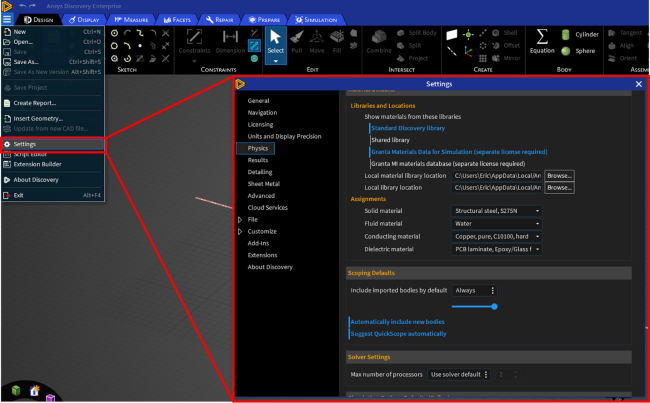Viewport: 650px width, 403px height.
Task: Open Max number of processors dropdown
Action: (459, 374)
